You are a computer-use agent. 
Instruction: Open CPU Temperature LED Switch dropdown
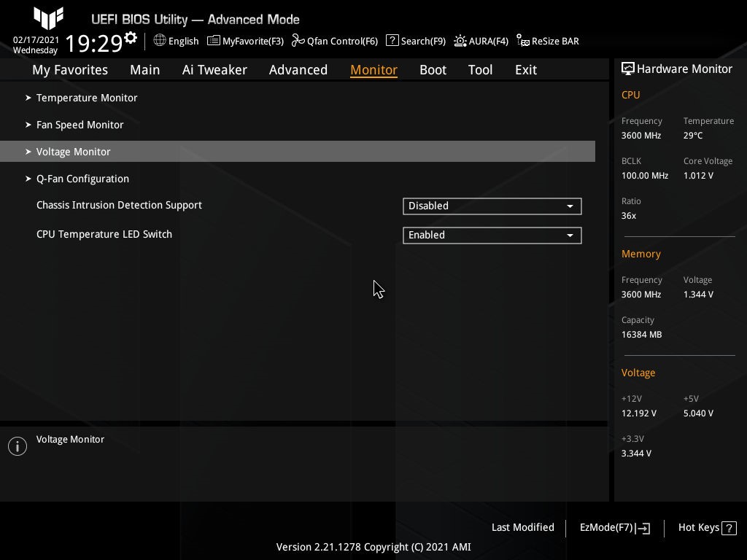pos(492,236)
